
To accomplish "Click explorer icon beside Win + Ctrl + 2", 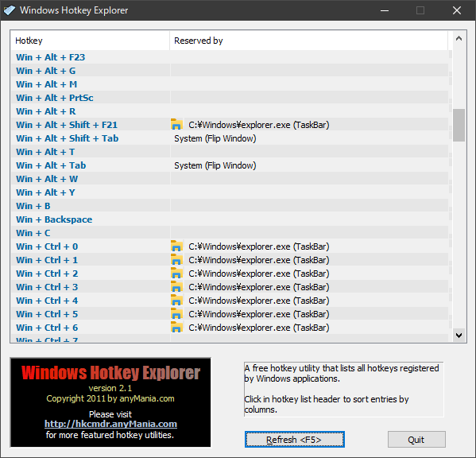I will (176, 274).
